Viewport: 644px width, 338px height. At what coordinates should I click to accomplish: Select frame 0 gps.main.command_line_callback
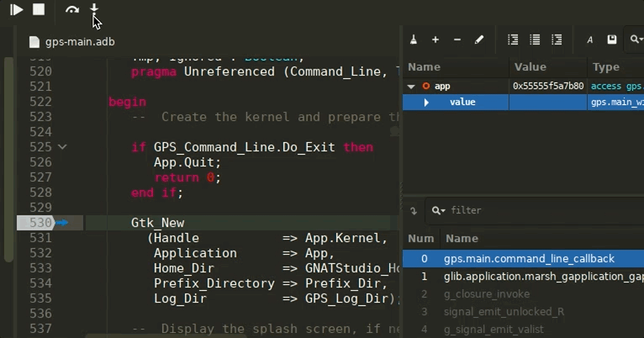click(523, 259)
